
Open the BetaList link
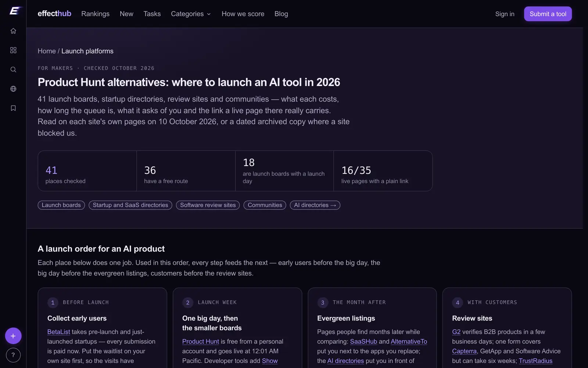click(59, 332)
